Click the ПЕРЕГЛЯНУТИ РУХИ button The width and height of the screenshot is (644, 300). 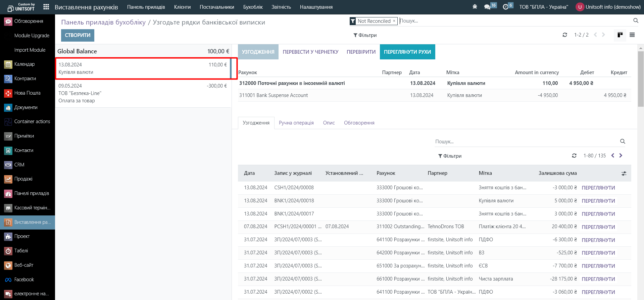tap(407, 52)
